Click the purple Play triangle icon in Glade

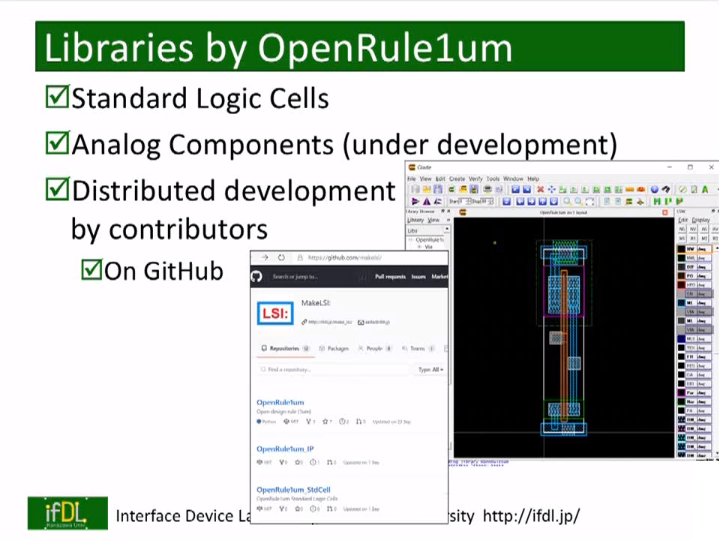(x=415, y=201)
